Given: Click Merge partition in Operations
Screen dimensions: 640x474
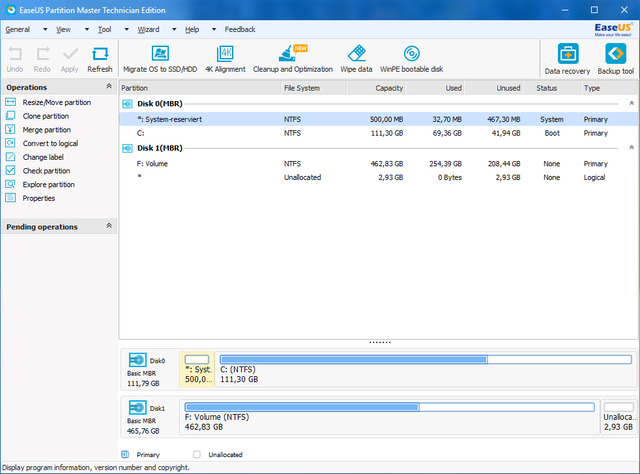Looking at the screenshot, I should coord(46,129).
